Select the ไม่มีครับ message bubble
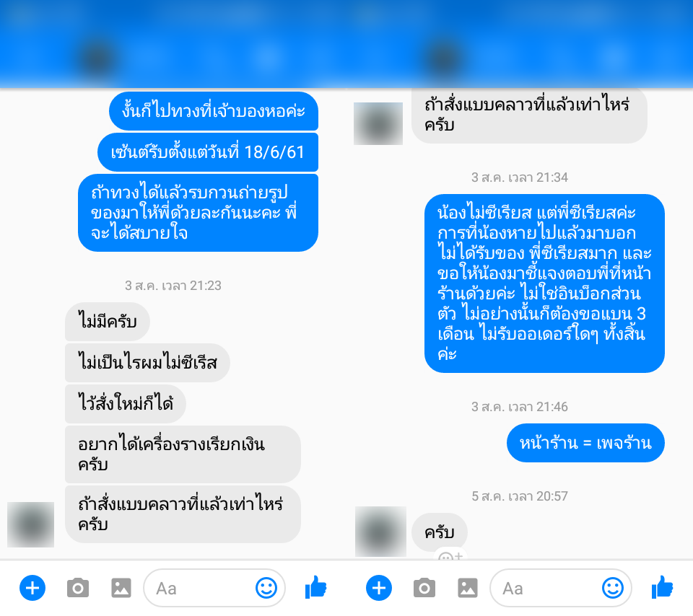This screenshot has height=616, width=693. [108, 321]
